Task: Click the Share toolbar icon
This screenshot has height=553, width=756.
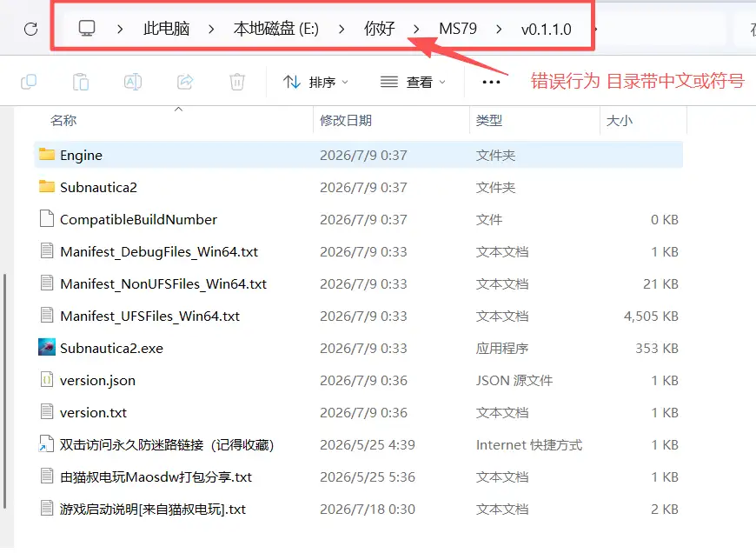Action: coord(185,82)
